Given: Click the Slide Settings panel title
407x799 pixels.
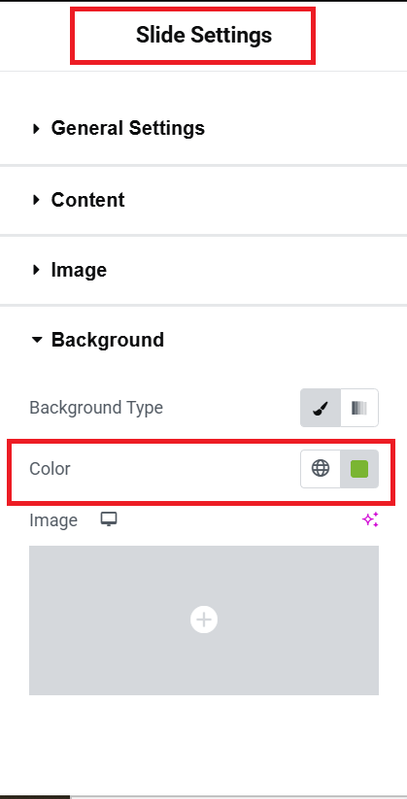Looking at the screenshot, I should pos(204,35).
